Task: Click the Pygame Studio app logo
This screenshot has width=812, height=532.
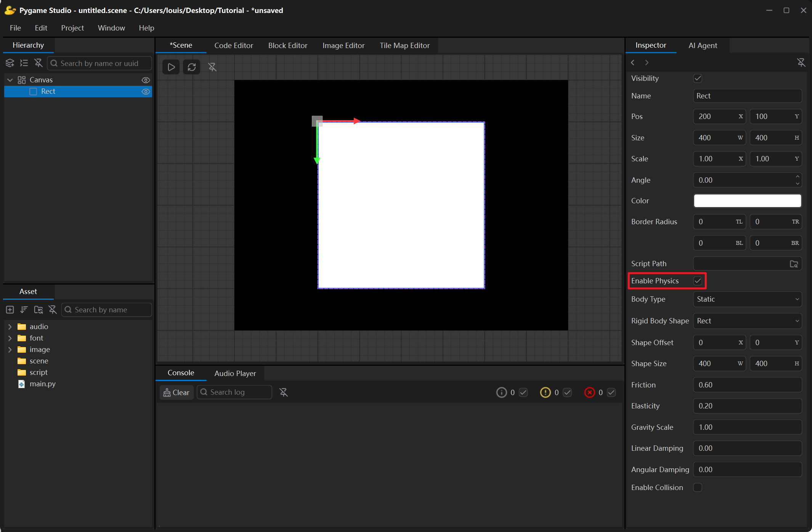Action: (x=10, y=10)
